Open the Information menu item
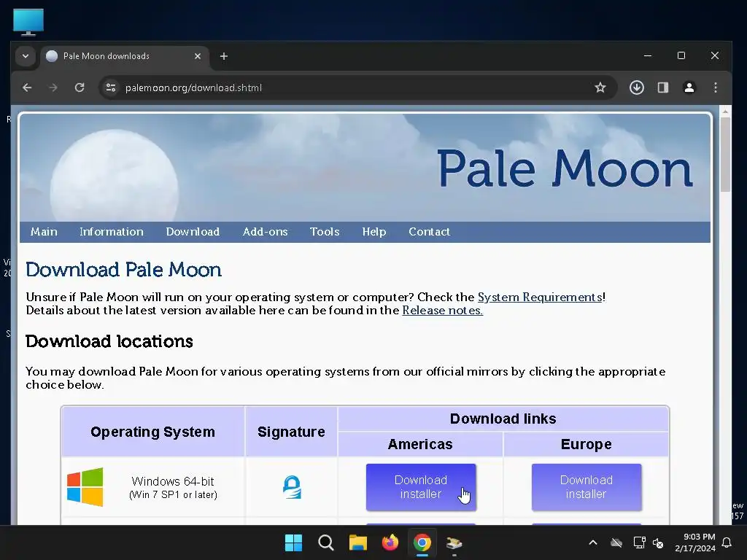The height and width of the screenshot is (560, 747). pos(112,232)
